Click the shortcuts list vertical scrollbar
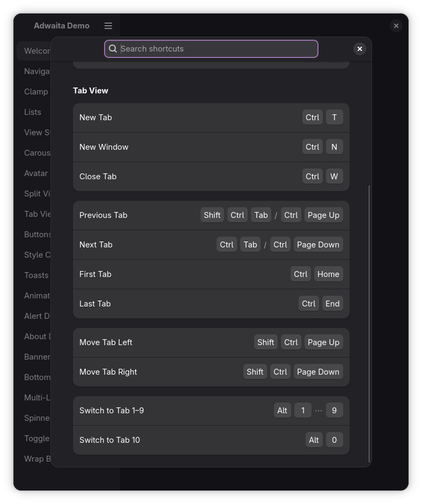 [x=369, y=324]
